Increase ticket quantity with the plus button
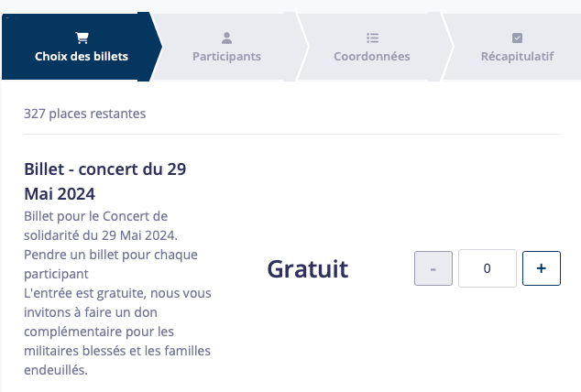581x392 pixels. click(542, 268)
